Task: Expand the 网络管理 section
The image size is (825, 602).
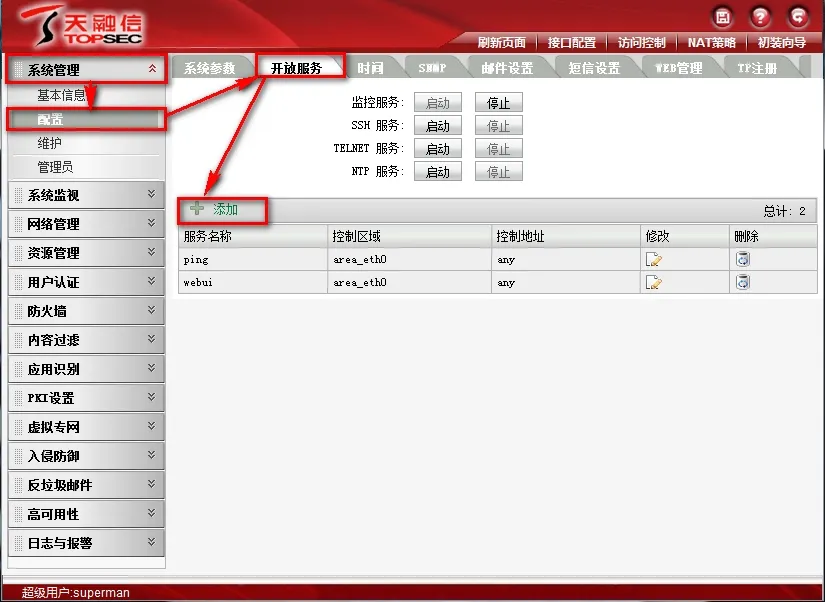Action: click(86, 224)
